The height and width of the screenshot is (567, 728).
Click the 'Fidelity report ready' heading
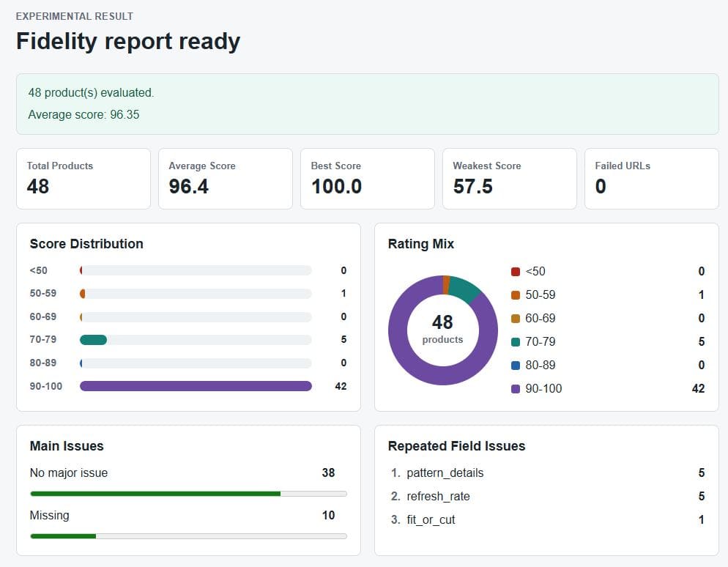coord(128,41)
